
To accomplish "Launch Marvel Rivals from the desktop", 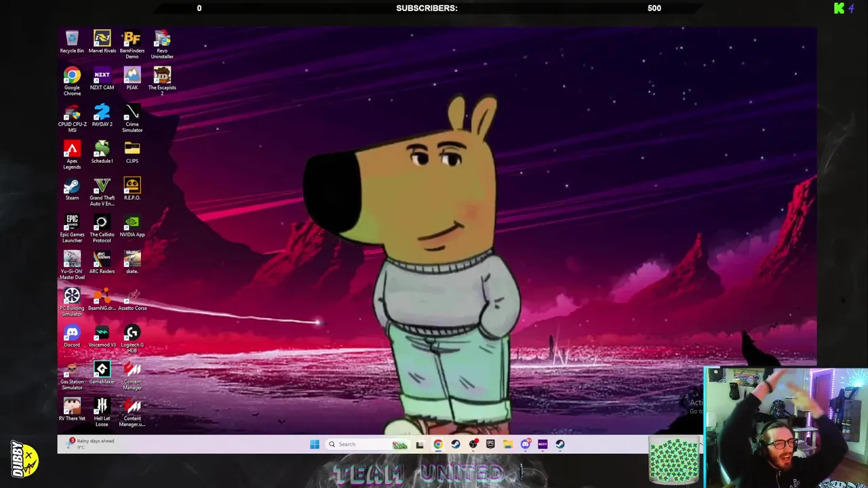I will pos(102,42).
